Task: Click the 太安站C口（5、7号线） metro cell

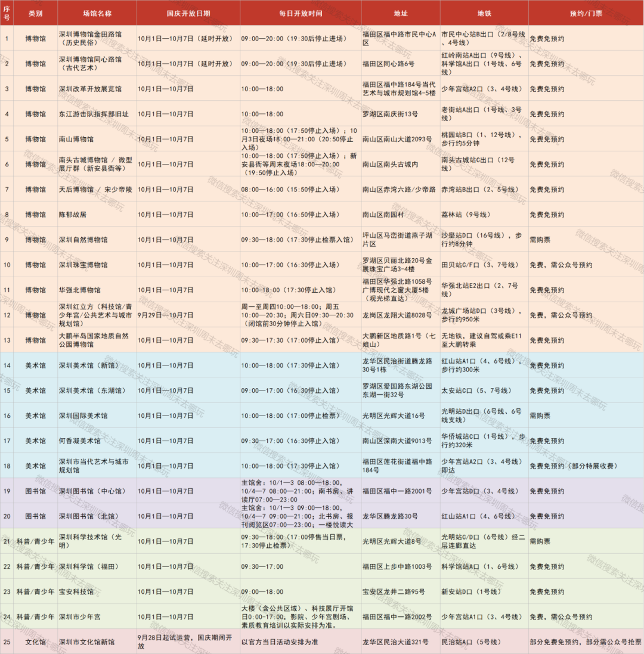Action: click(484, 390)
